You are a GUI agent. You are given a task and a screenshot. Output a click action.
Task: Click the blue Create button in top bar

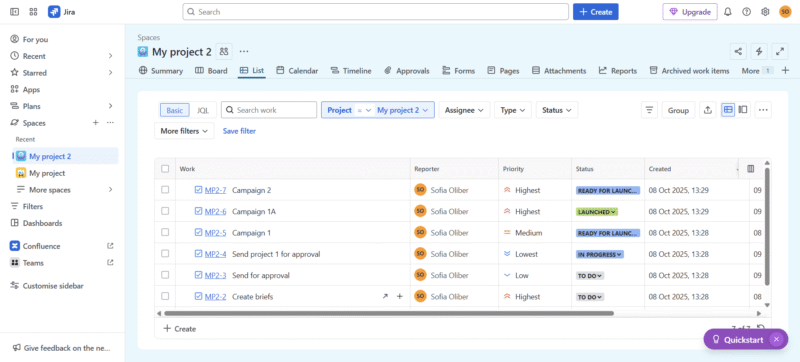pos(595,12)
